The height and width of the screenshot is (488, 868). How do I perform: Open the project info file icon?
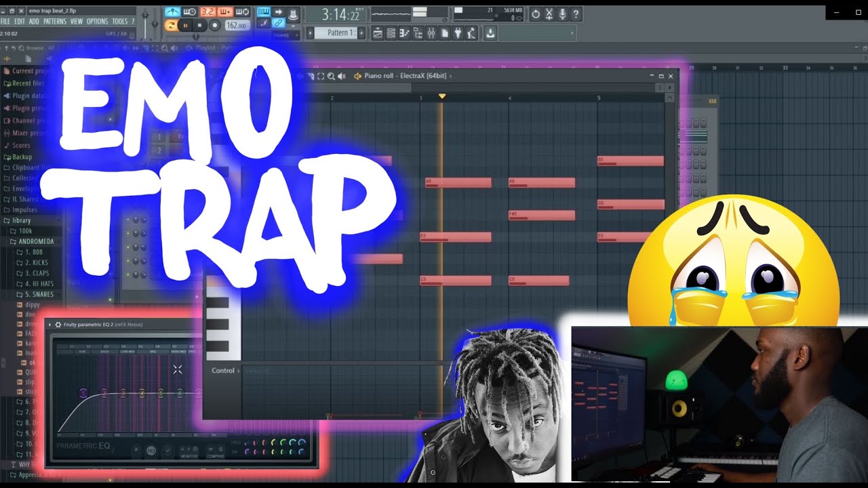click(444, 33)
